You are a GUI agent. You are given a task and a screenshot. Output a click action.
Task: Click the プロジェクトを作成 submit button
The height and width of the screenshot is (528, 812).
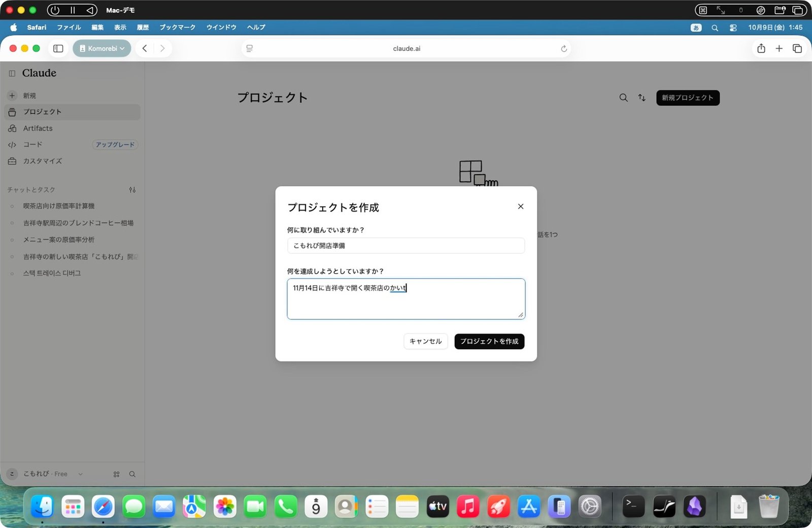point(489,341)
